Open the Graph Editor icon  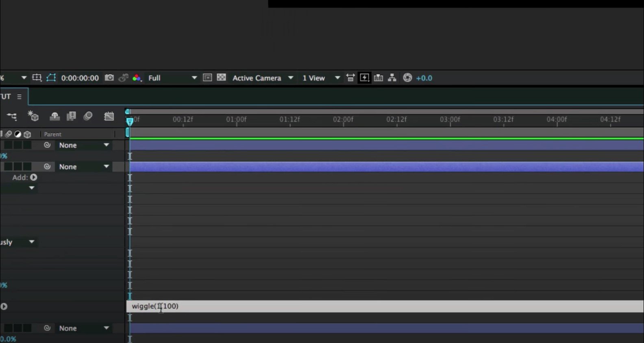tap(109, 116)
